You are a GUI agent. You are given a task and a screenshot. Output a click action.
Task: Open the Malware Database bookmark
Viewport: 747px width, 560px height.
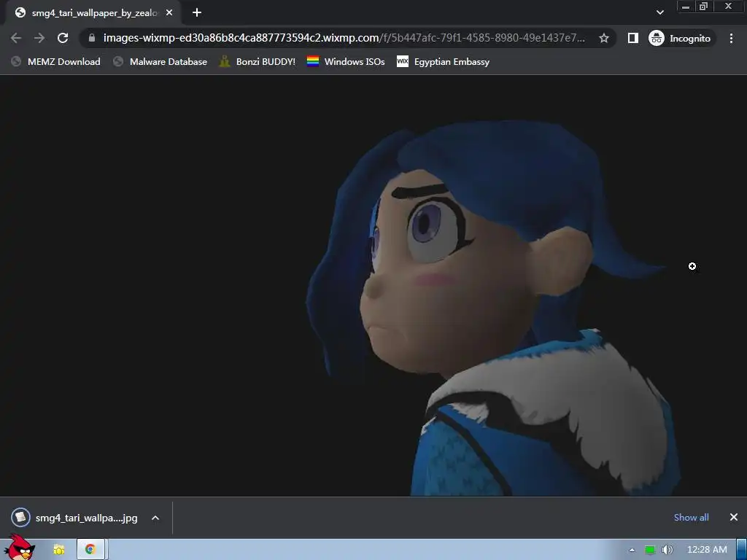click(160, 62)
